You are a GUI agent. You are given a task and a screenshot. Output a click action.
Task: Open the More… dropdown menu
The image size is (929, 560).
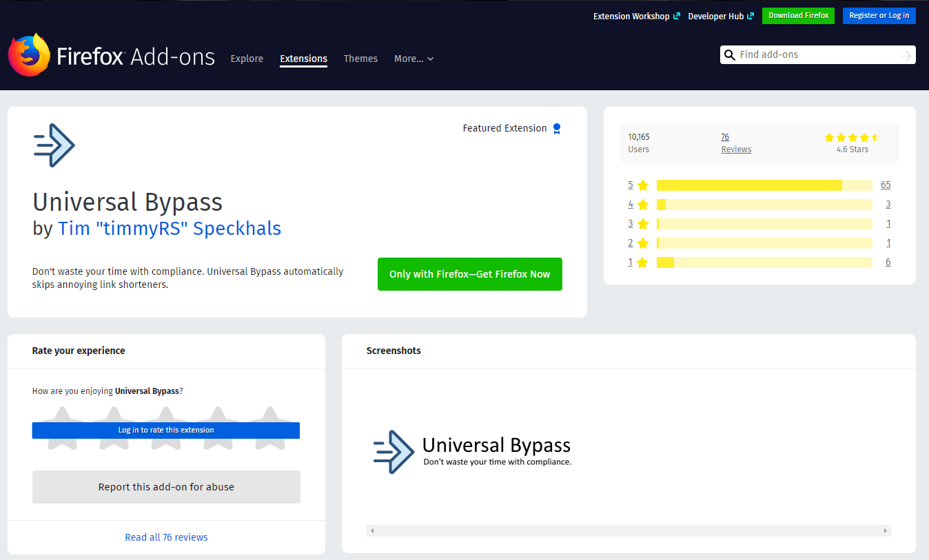(x=414, y=59)
